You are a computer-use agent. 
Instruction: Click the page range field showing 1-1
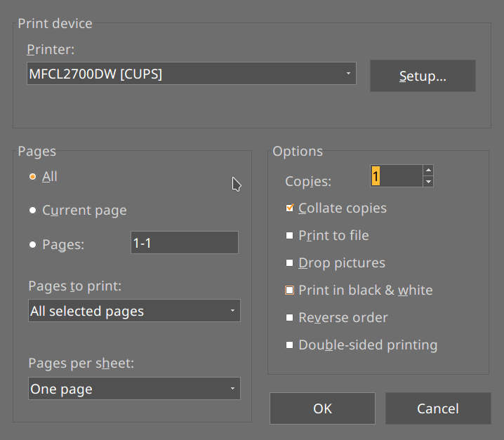(x=184, y=243)
